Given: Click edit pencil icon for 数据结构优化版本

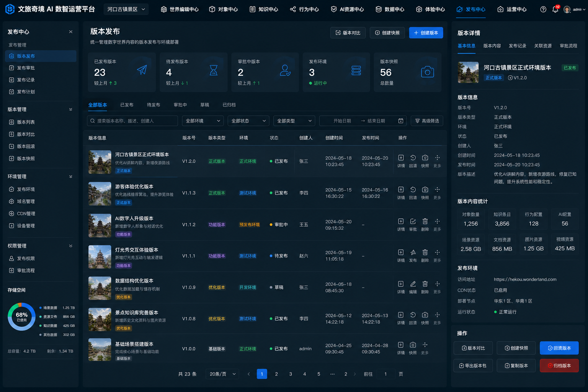Looking at the screenshot, I should pyautogui.click(x=413, y=284).
